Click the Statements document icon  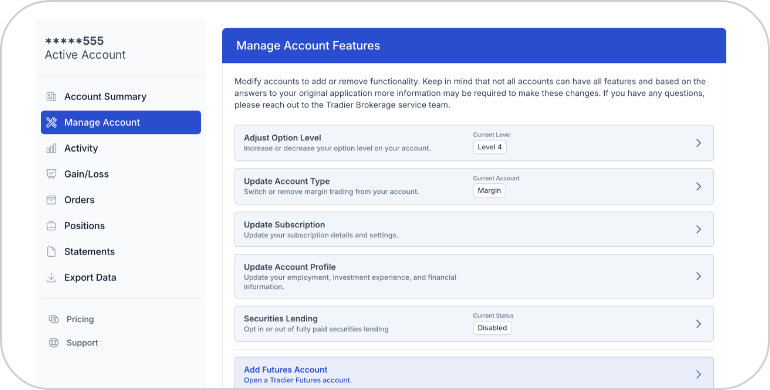coord(51,251)
